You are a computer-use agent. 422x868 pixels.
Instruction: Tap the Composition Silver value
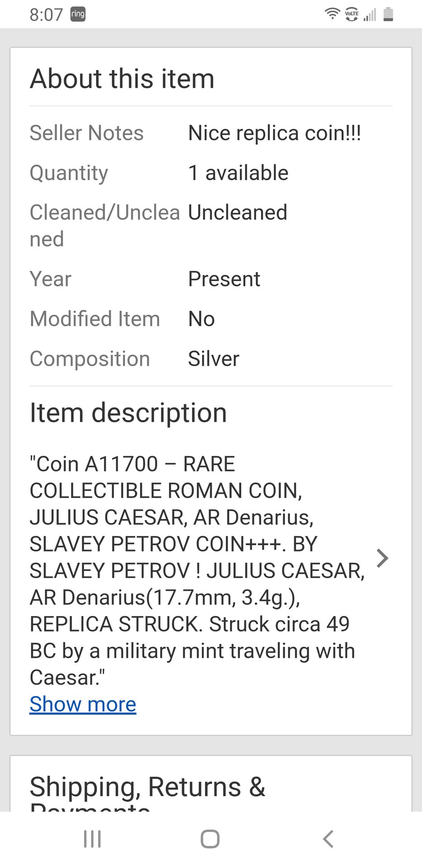coord(214,359)
